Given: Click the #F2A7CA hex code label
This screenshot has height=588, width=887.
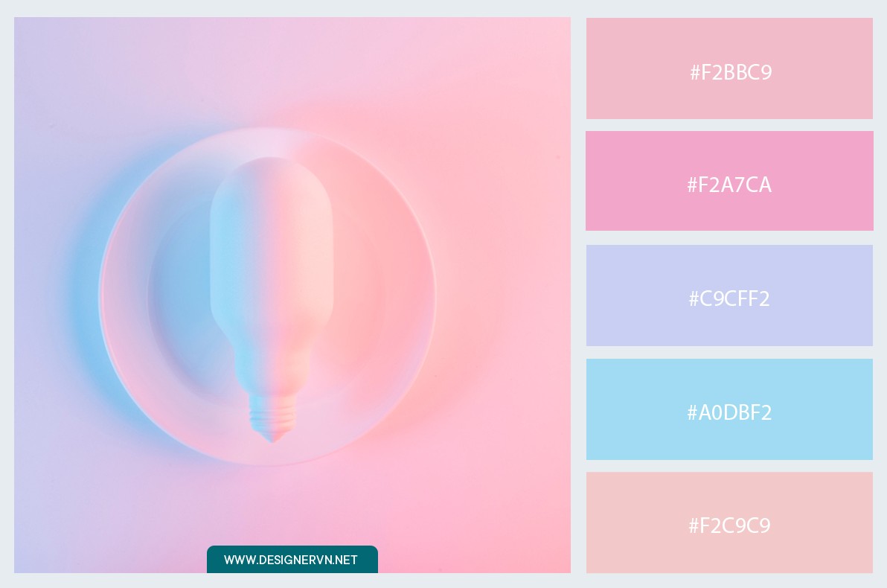Looking at the screenshot, I should (x=729, y=185).
